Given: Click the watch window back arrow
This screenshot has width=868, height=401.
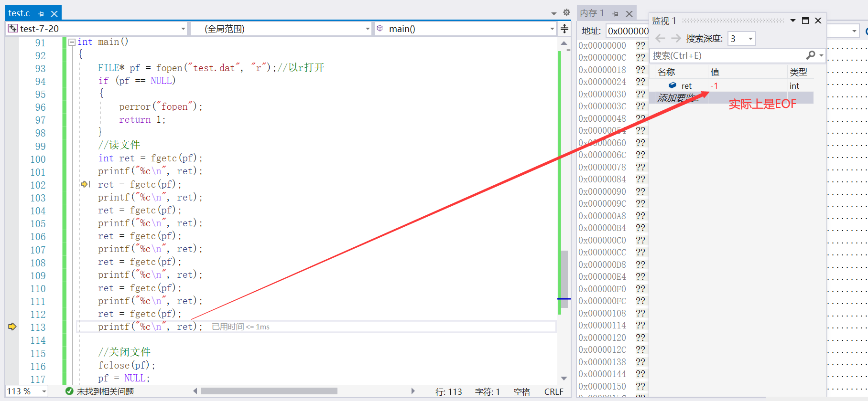Looking at the screenshot, I should coord(660,38).
